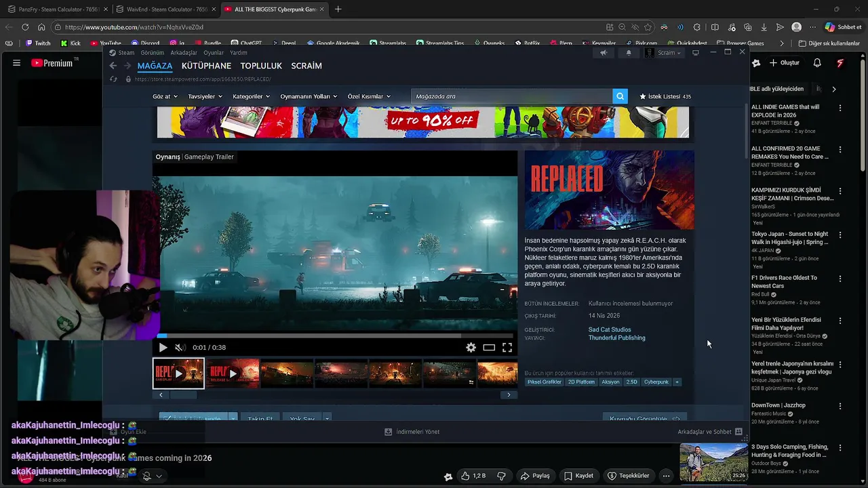
Task: Open a new browser tab with the plus icon
Action: pyautogui.click(x=338, y=9)
